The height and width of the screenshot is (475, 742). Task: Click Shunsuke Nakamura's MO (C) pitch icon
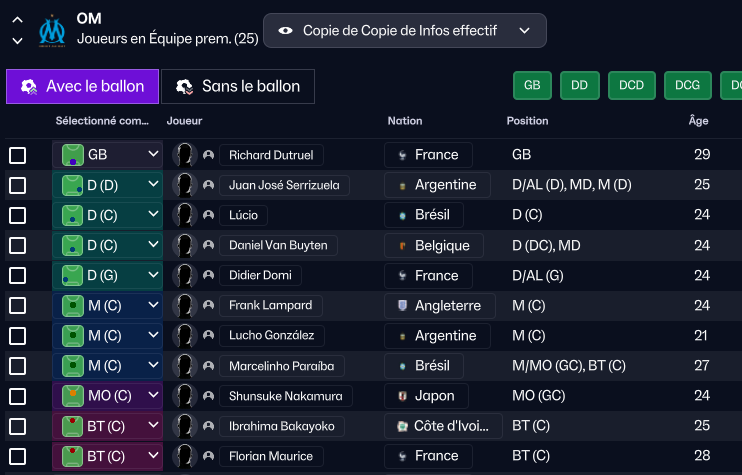click(x=72, y=396)
